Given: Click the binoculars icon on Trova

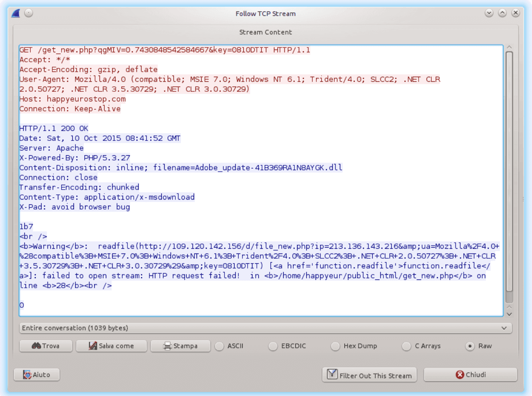Looking at the screenshot, I should [x=36, y=346].
